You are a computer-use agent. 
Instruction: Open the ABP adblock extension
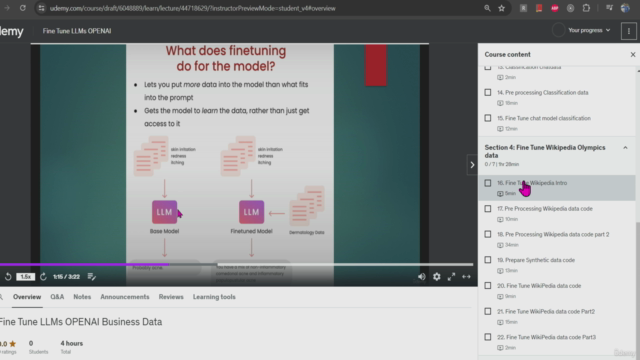click(555, 8)
